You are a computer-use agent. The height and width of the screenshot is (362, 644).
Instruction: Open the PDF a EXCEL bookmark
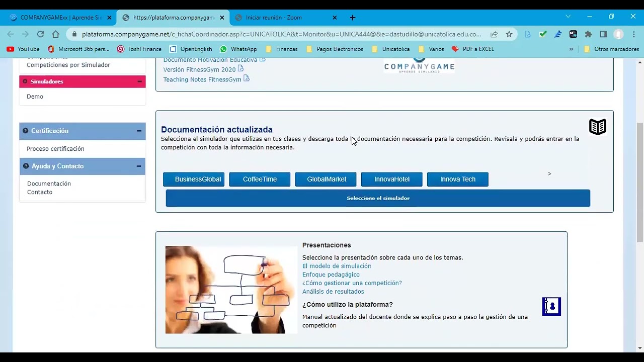pos(473,49)
